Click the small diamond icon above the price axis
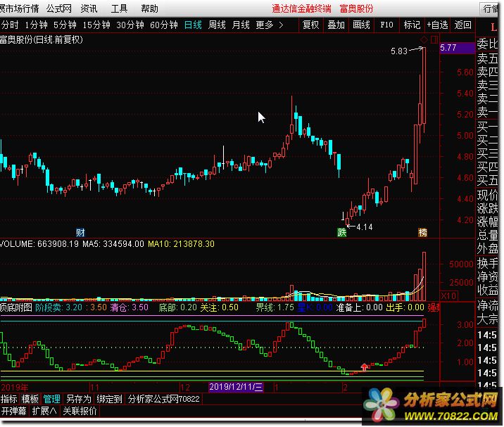Image resolution: width=504 pixels, height=427 pixels. pos(424,39)
